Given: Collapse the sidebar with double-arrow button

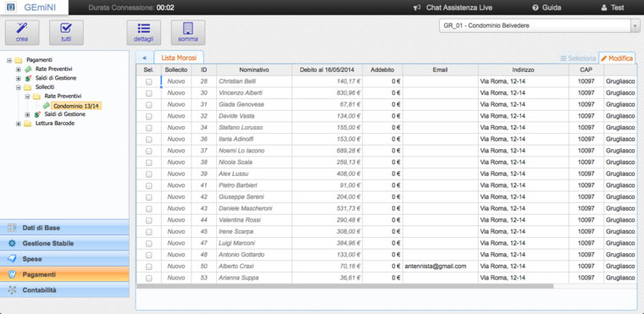Looking at the screenshot, I should (144, 58).
